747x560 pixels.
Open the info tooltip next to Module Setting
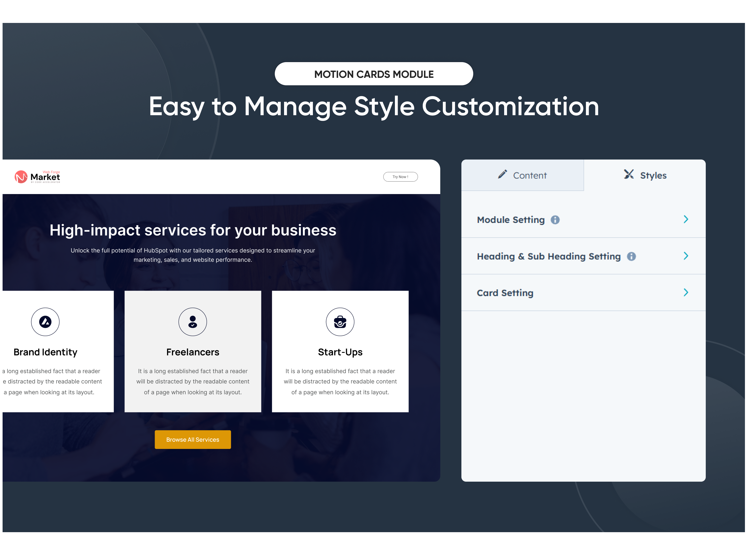[x=555, y=220]
